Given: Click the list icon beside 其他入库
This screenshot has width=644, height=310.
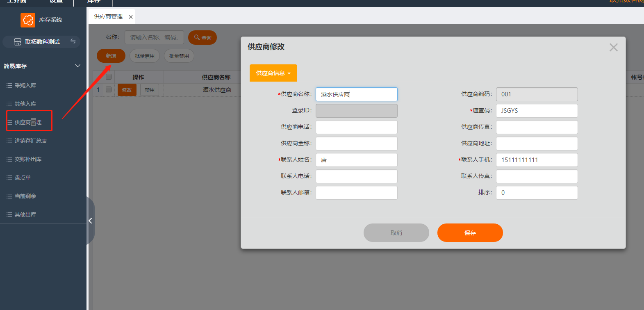Looking at the screenshot, I should tap(9, 104).
